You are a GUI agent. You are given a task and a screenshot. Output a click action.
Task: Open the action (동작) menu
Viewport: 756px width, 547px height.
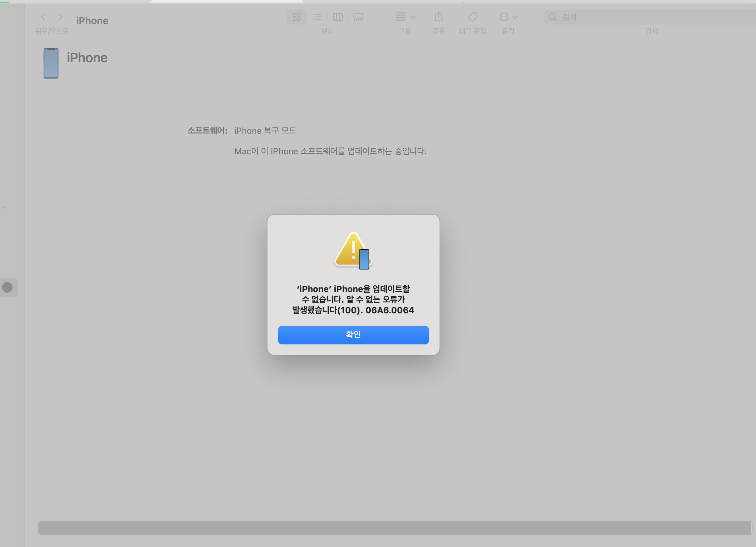coord(504,17)
